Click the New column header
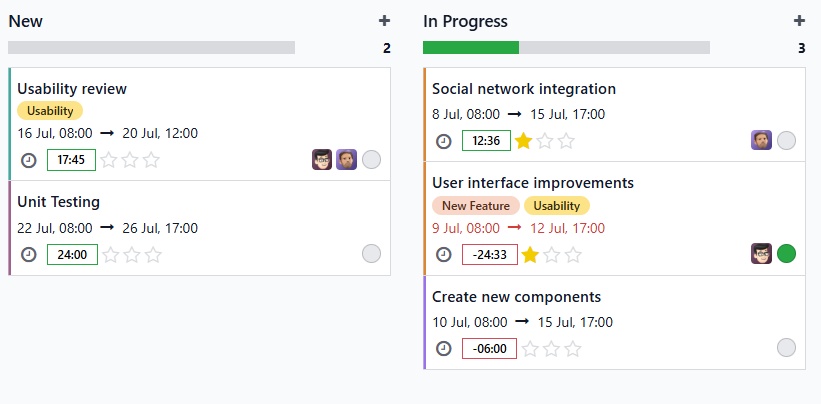 tap(26, 21)
